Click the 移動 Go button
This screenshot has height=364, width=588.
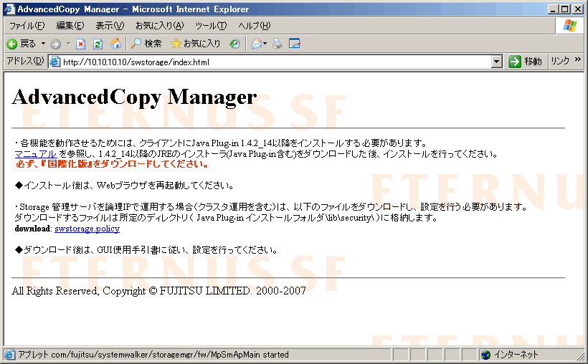coord(525,62)
